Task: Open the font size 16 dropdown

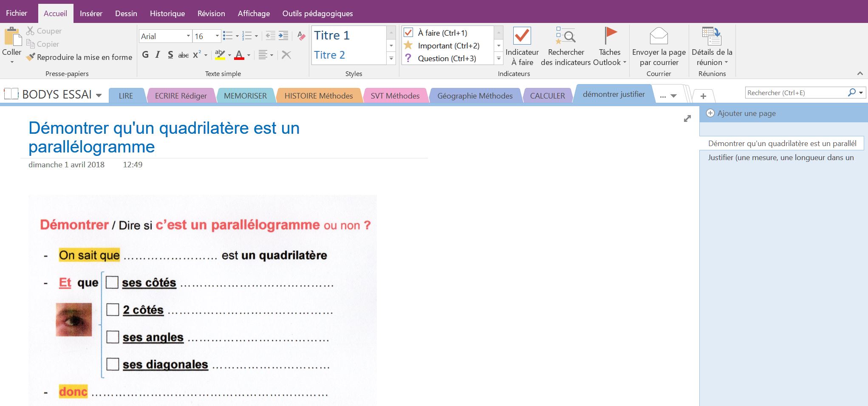Action: [x=217, y=36]
